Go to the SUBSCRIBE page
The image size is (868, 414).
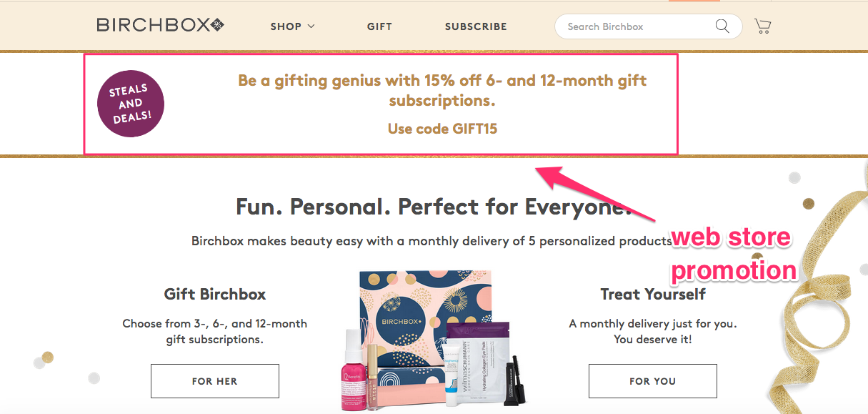point(476,26)
